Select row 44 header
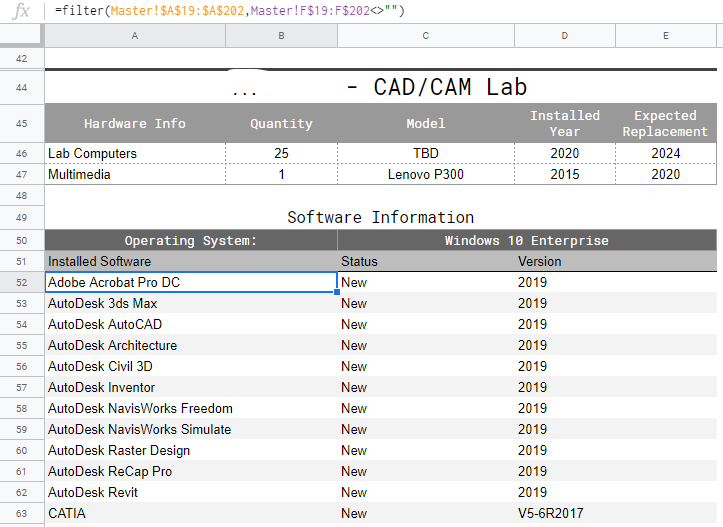This screenshot has height=527, width=723. pyautogui.click(x=22, y=87)
